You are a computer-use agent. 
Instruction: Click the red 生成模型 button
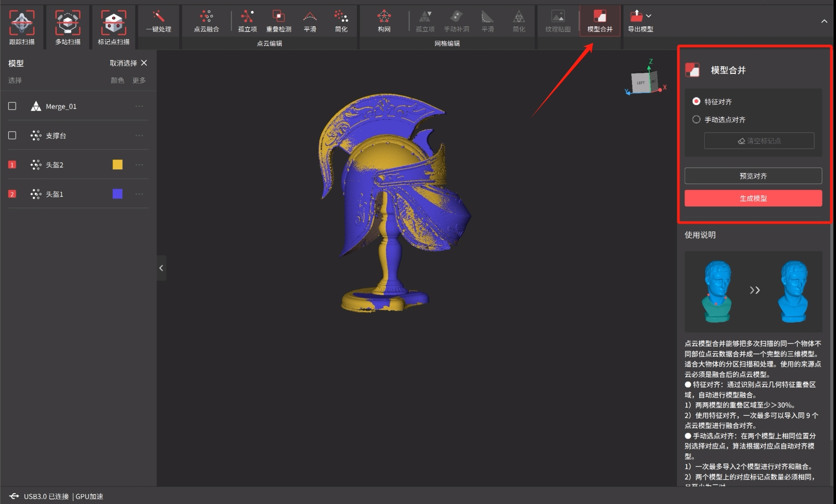pyautogui.click(x=753, y=198)
